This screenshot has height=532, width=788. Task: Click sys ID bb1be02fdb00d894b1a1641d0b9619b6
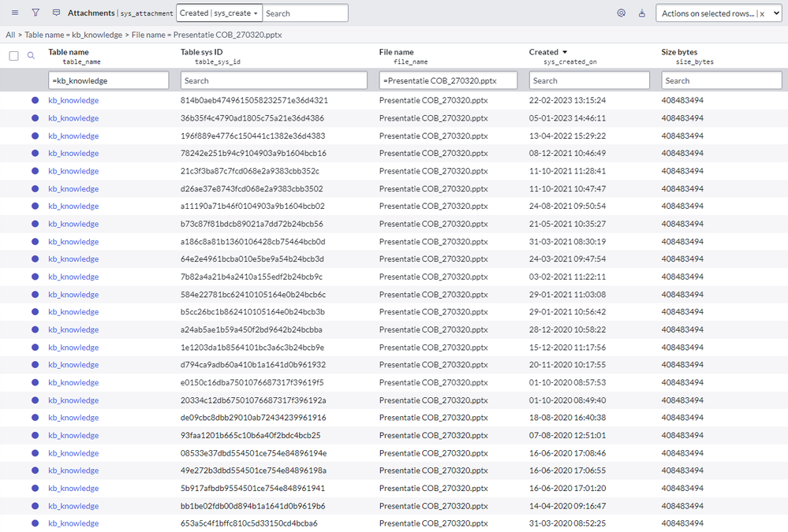[252, 506]
